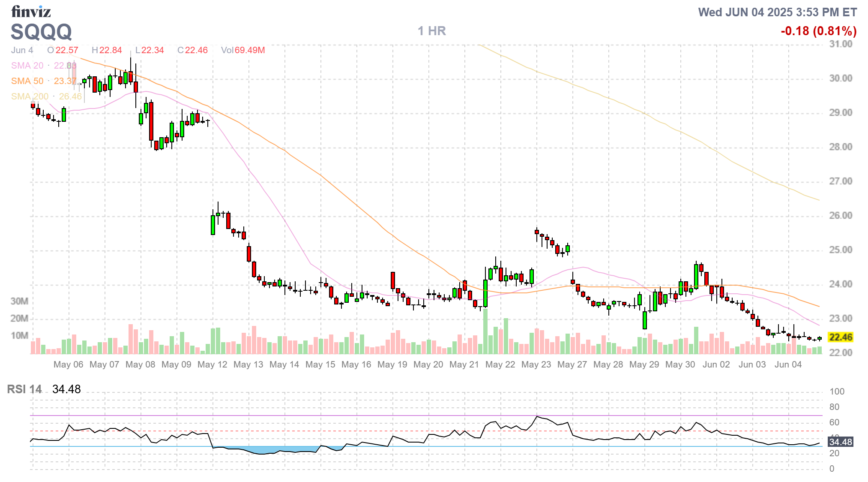This screenshot has width=868, height=482.
Task: Click the dark 34.48 RSI value tag
Action: (840, 442)
